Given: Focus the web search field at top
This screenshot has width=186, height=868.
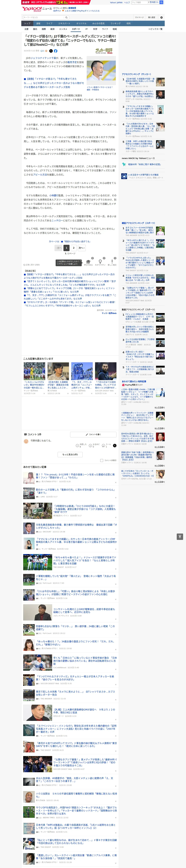Looking at the screenshot, I should (139, 2).
